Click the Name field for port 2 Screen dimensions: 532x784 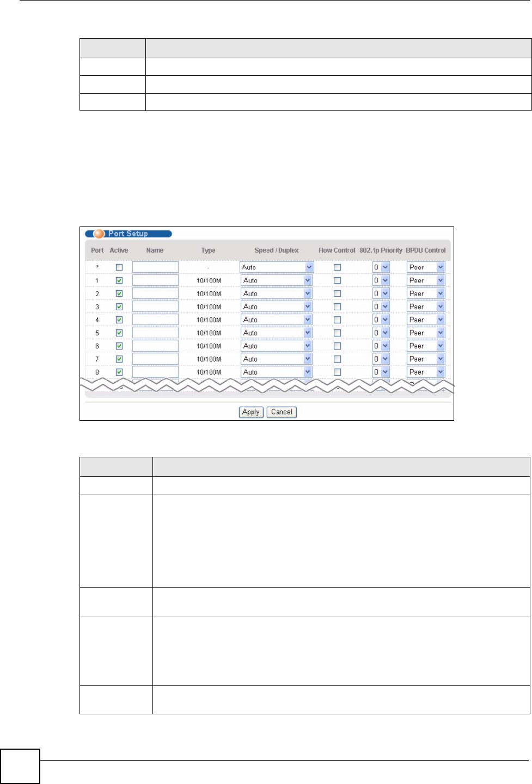point(155,293)
